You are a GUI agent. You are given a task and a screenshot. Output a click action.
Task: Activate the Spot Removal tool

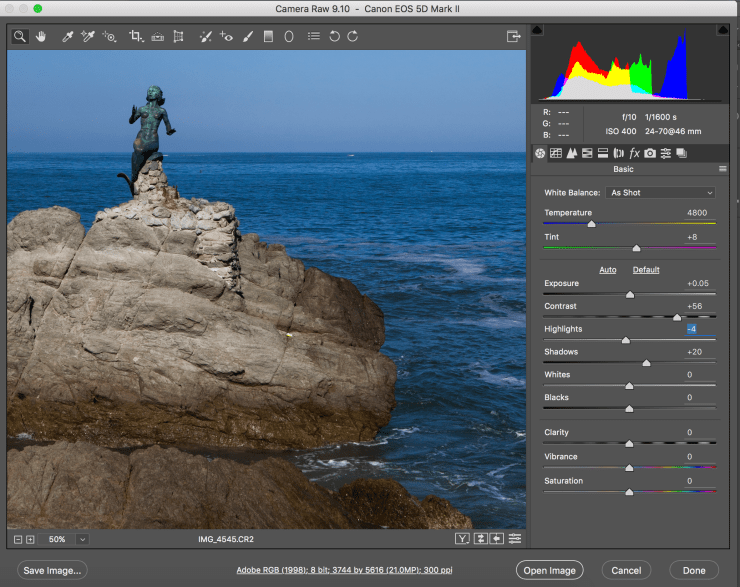pyautogui.click(x=204, y=36)
